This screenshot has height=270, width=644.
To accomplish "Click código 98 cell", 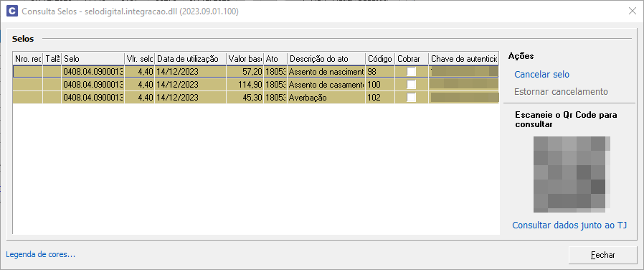I will click(380, 72).
